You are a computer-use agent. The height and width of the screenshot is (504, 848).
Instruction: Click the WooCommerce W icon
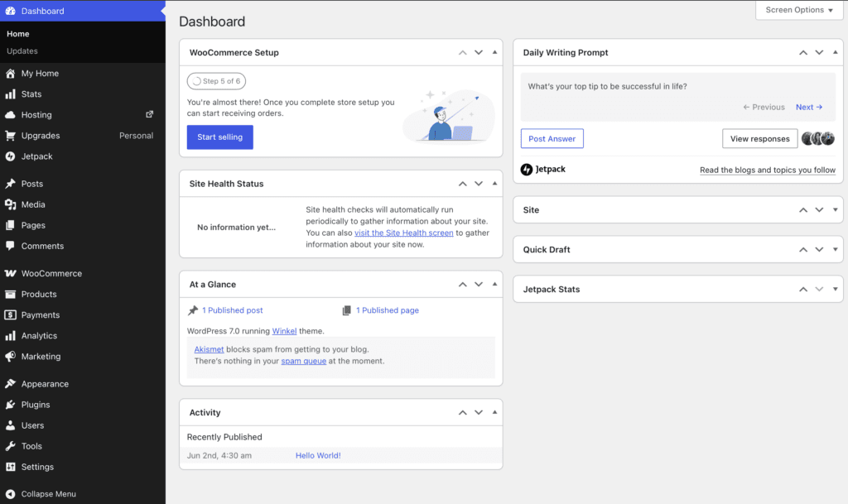pyautogui.click(x=10, y=273)
